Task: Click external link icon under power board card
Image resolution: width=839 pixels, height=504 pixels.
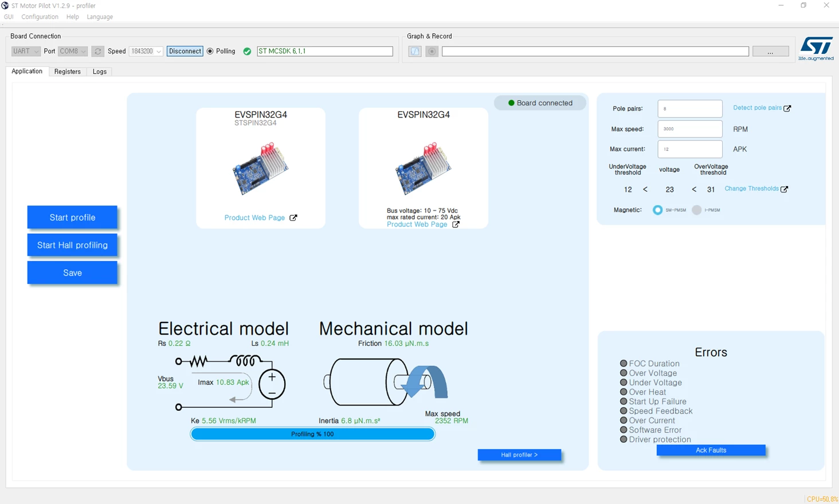Action: click(x=456, y=225)
